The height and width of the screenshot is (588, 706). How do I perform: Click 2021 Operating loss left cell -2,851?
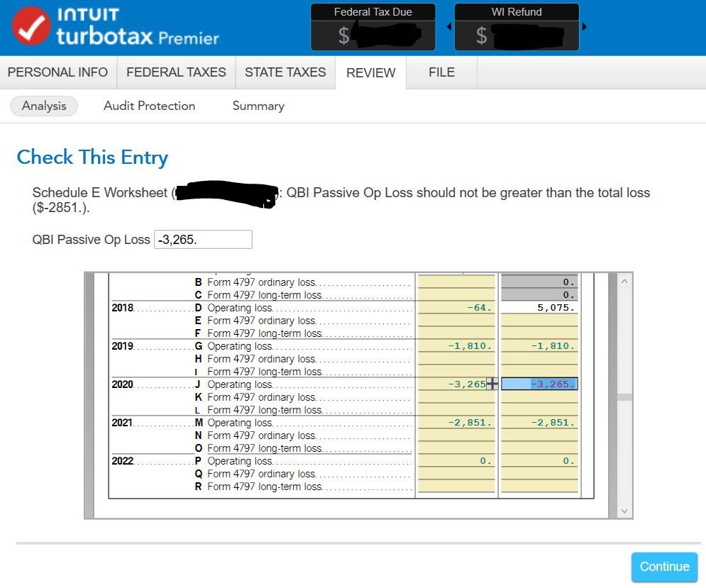[x=456, y=422]
